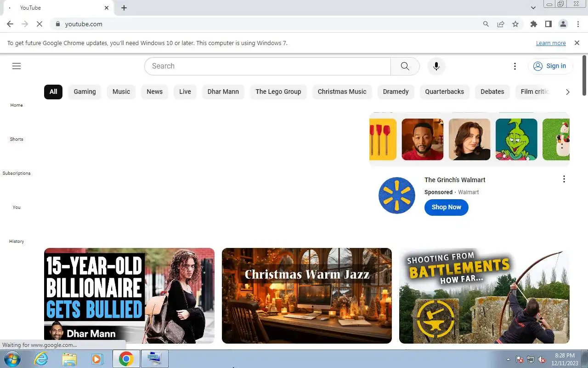Open Walmart ad three-dot options menu

click(564, 179)
